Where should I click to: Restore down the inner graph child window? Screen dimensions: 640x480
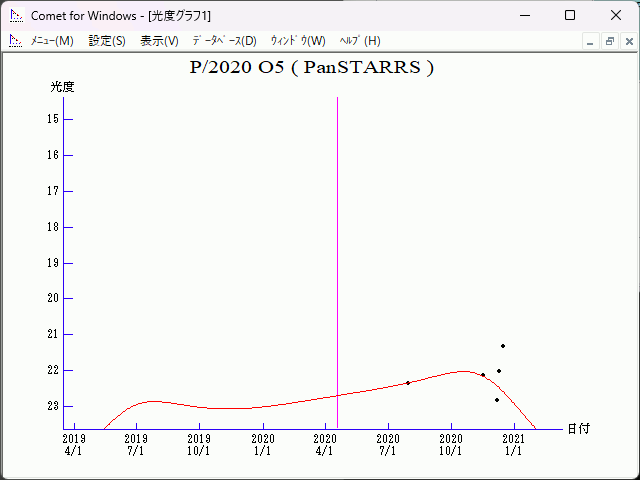click(x=609, y=42)
